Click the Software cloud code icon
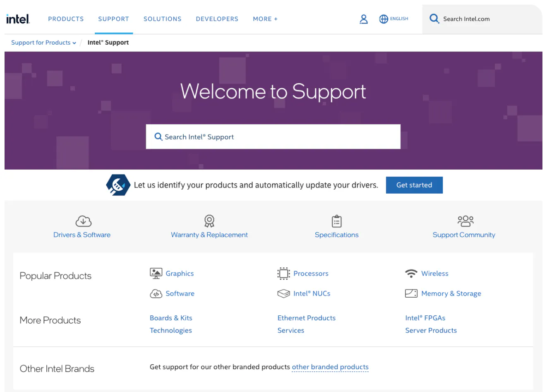 tap(156, 293)
